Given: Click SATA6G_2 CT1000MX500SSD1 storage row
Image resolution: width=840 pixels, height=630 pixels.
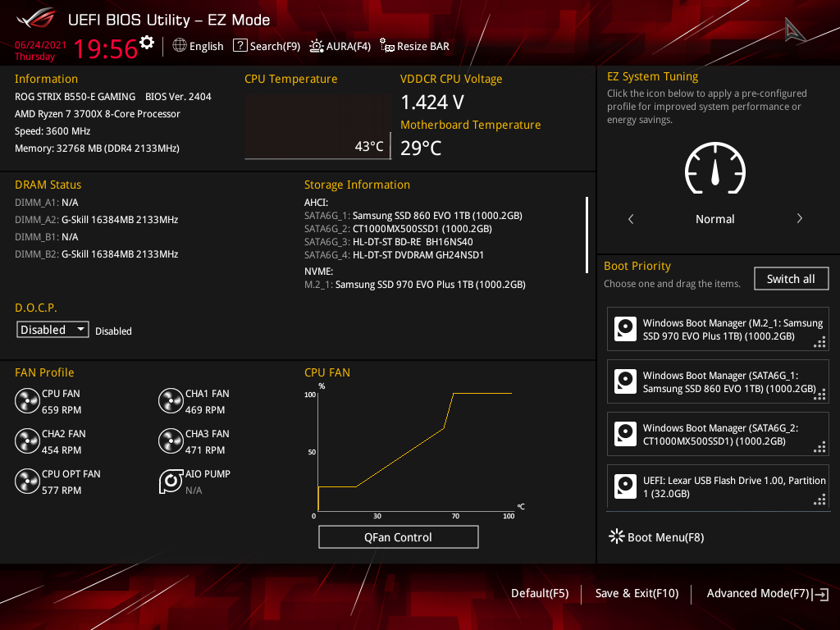Looking at the screenshot, I should point(398,229).
